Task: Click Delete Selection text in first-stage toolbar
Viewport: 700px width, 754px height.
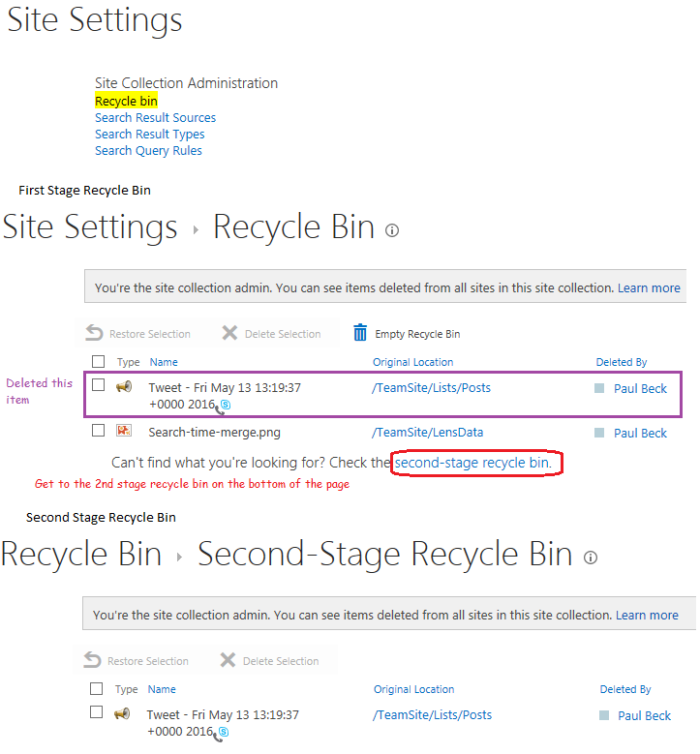Action: 283,334
